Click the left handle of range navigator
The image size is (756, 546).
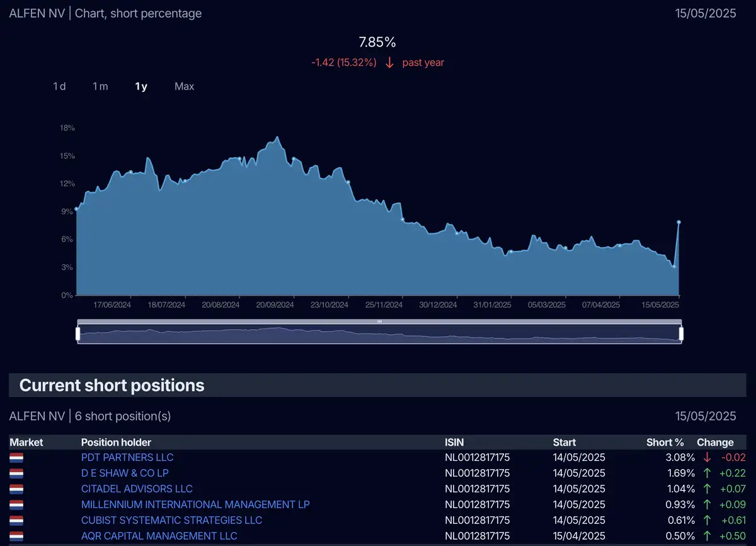coord(78,334)
